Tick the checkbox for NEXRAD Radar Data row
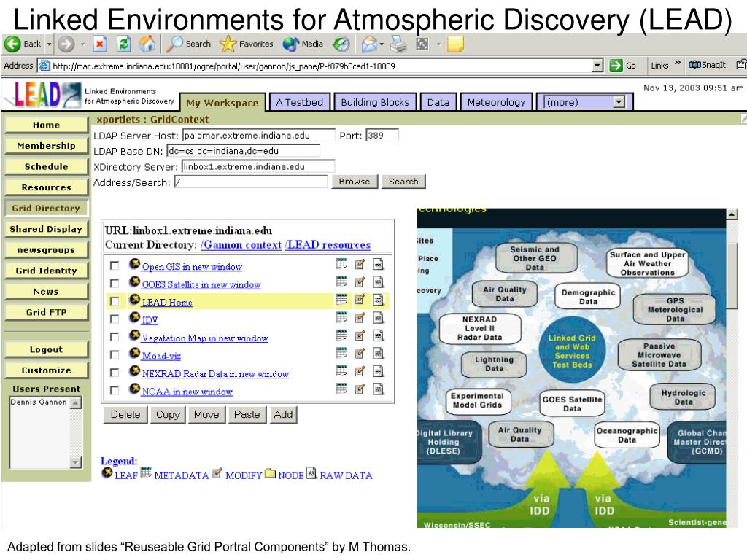Image resolution: width=747 pixels, height=560 pixels. point(115,373)
